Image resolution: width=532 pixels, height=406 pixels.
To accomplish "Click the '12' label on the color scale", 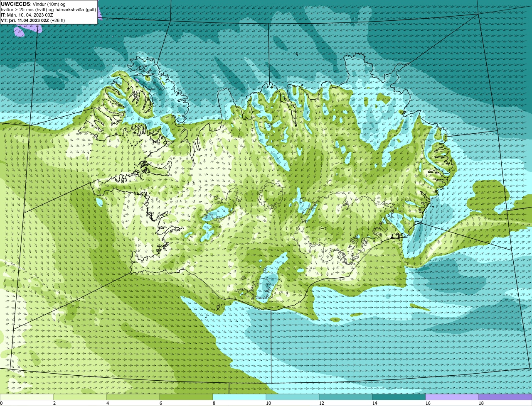I will pyautogui.click(x=322, y=403).
